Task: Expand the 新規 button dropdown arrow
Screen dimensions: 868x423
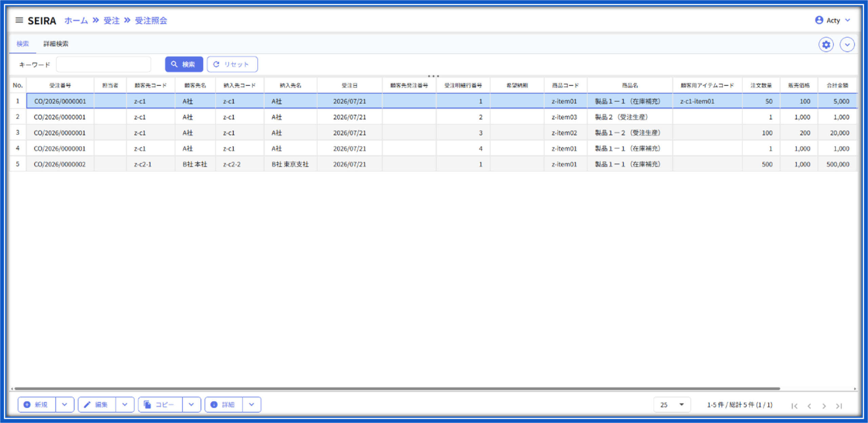Action: pyautogui.click(x=64, y=404)
